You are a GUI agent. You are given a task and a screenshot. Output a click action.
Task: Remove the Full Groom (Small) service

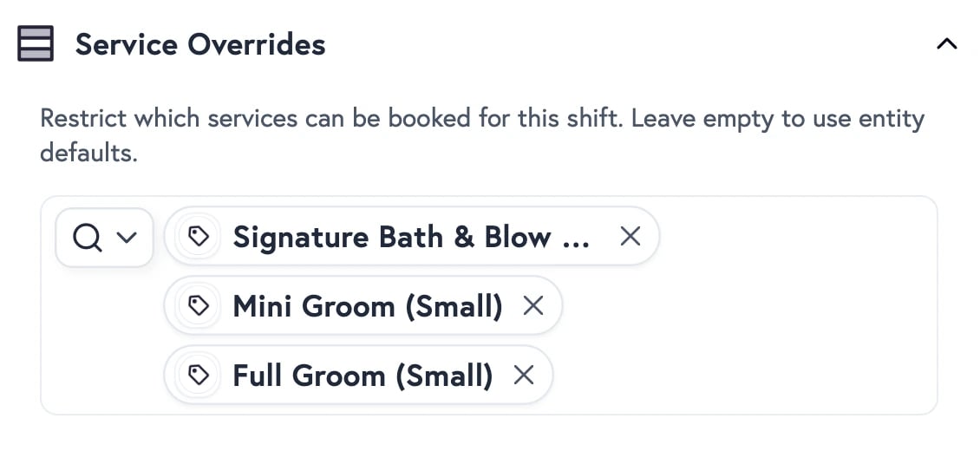[524, 375]
